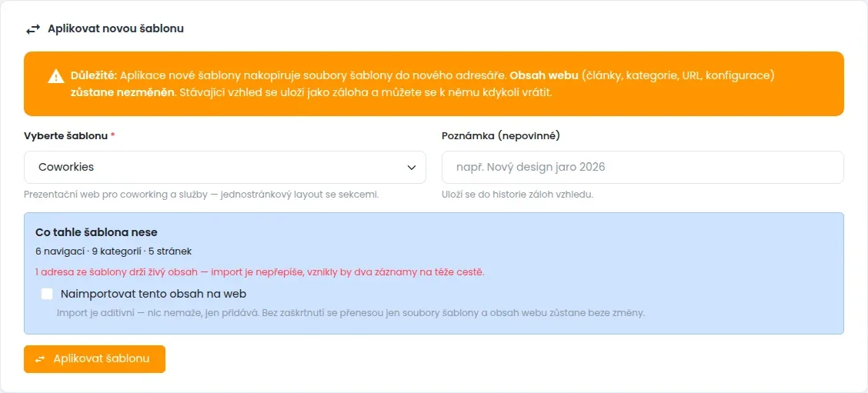Screen dimensions: 868x393
Task: Focus the Poznámka note input field
Action: tap(643, 167)
